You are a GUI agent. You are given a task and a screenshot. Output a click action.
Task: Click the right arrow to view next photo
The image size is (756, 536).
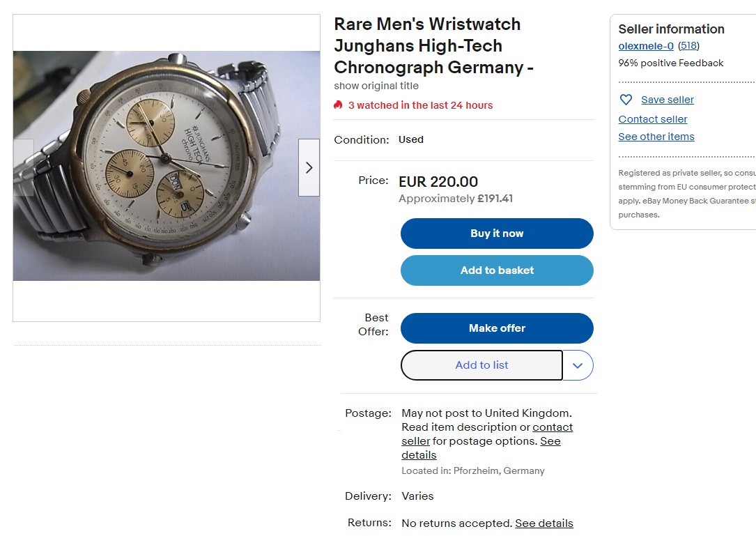[309, 167]
